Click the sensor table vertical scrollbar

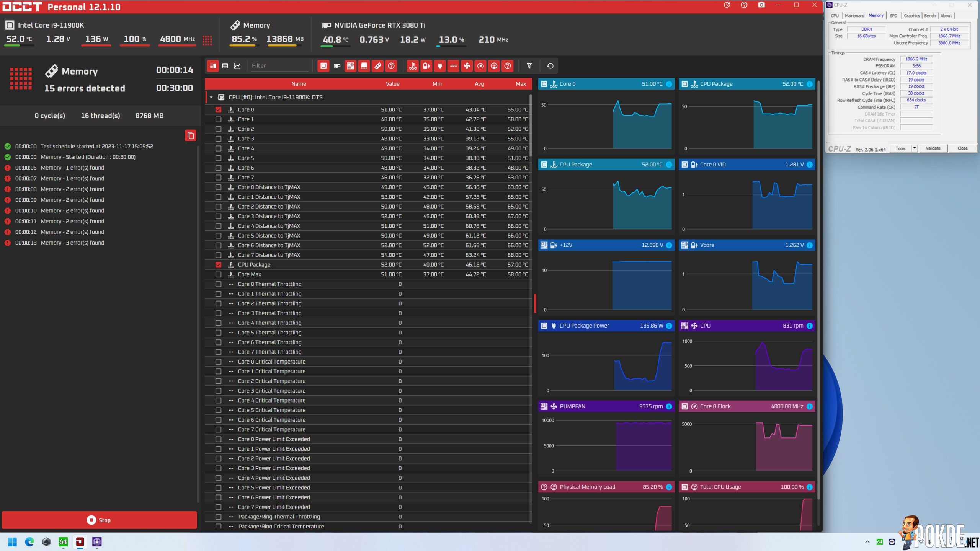pos(531,125)
